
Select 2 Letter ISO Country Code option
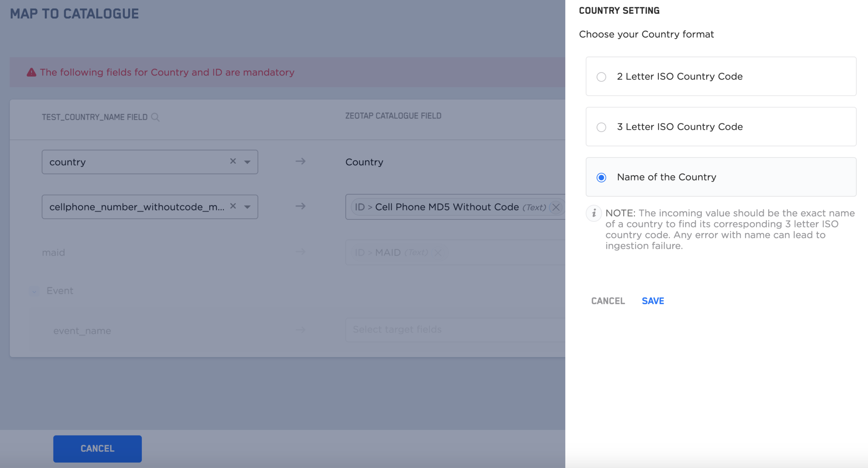601,77
